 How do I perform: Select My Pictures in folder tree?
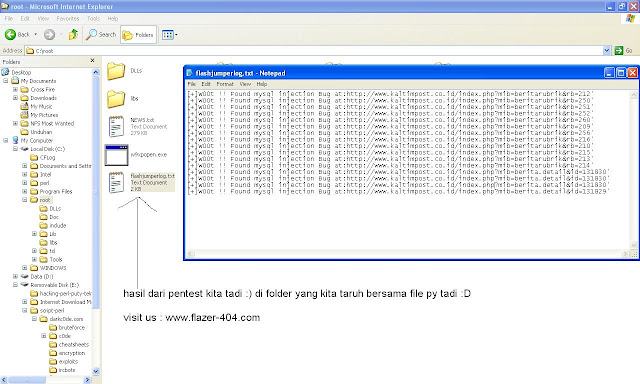coord(44,115)
